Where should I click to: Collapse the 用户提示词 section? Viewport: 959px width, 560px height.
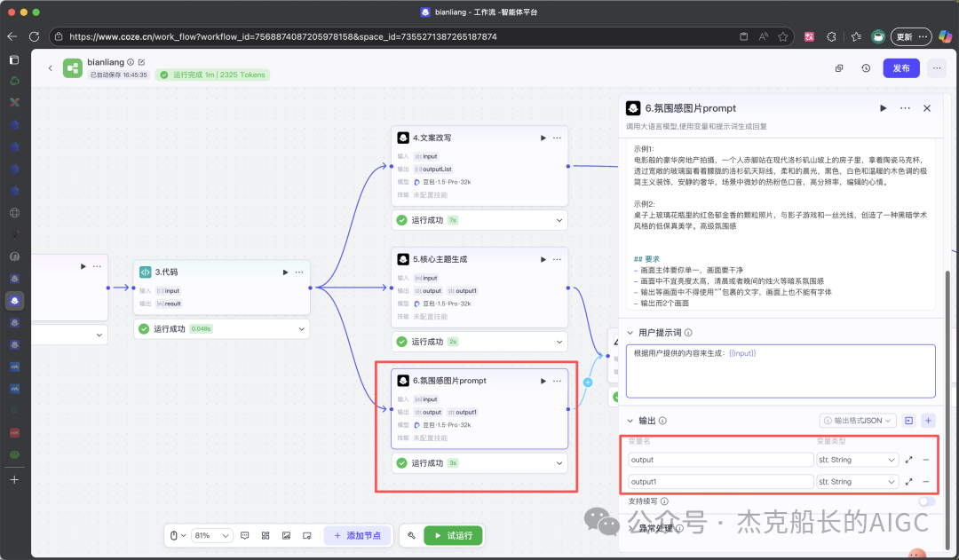pos(630,333)
